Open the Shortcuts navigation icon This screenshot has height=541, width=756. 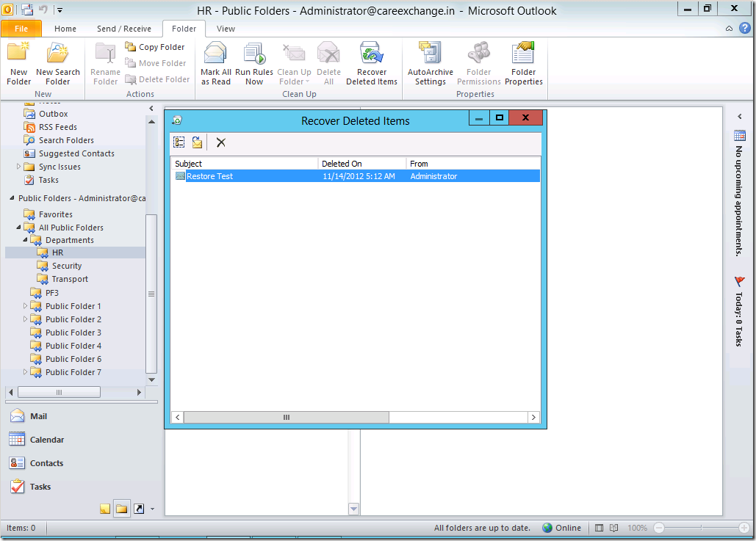click(139, 509)
